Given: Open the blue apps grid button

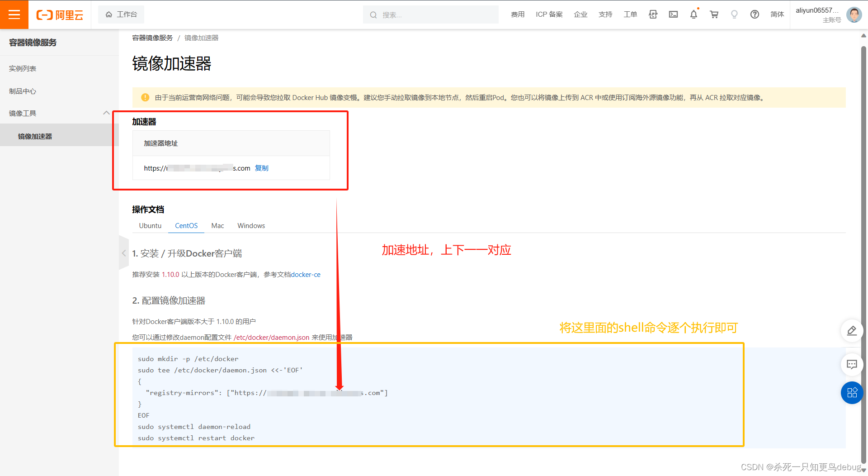Looking at the screenshot, I should [852, 393].
